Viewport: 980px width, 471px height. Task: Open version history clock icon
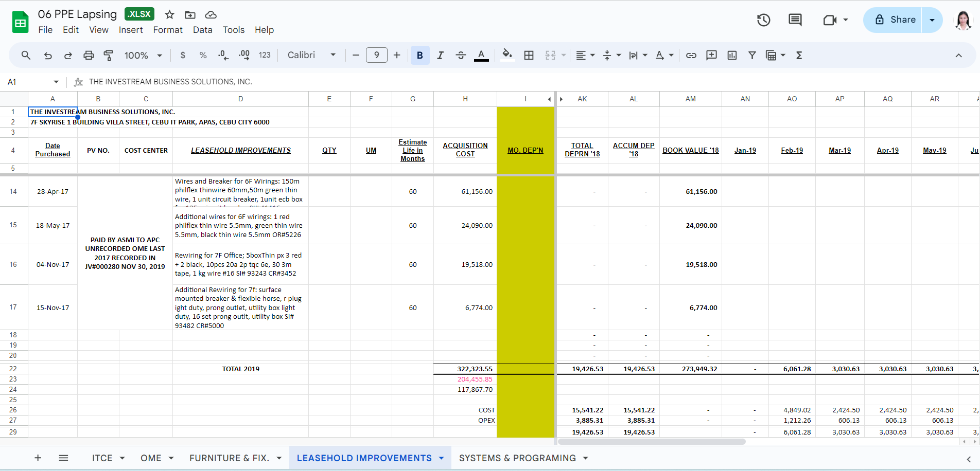(763, 20)
